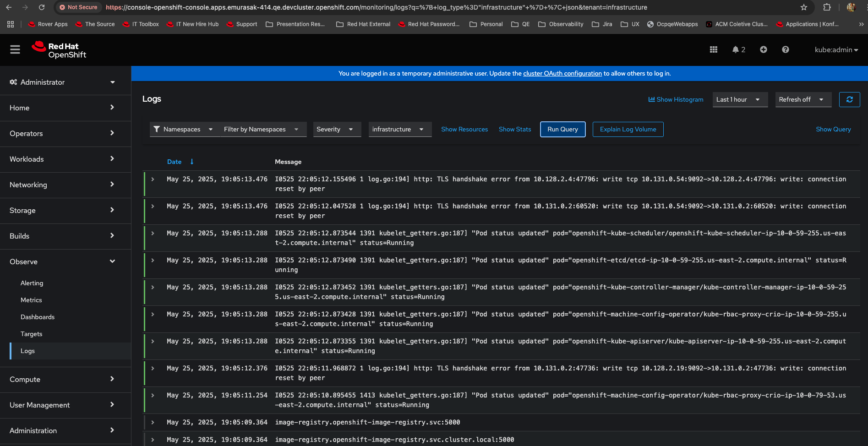Screen dimensions: 868x446
Task: Open the hamburger navigation menu icon
Action: (15, 49)
